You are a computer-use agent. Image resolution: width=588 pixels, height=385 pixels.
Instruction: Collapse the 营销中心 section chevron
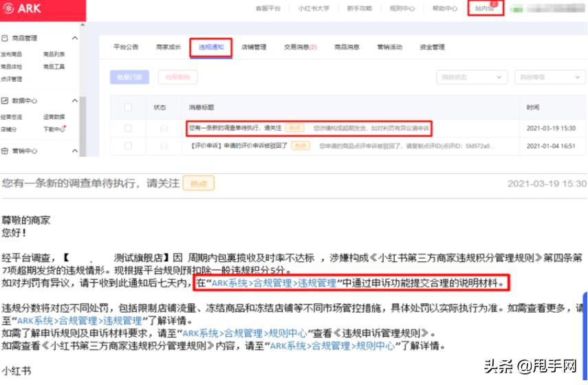tap(75, 151)
